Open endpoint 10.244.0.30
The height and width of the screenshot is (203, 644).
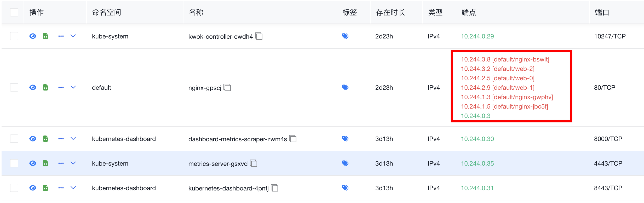[477, 139]
